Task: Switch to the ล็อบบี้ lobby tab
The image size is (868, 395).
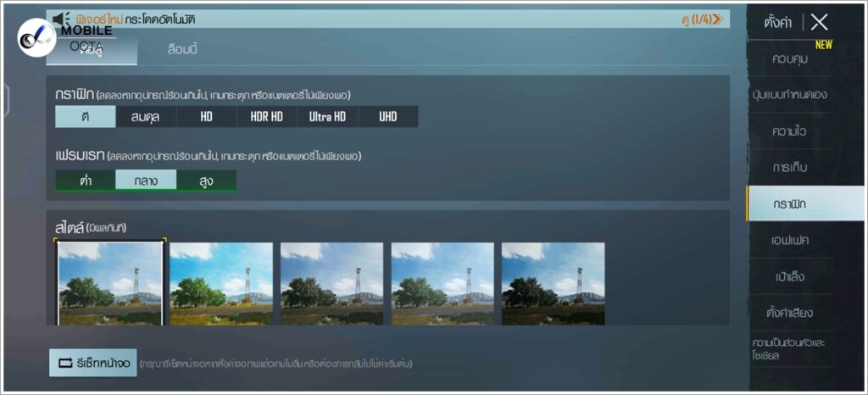Action: (x=182, y=50)
